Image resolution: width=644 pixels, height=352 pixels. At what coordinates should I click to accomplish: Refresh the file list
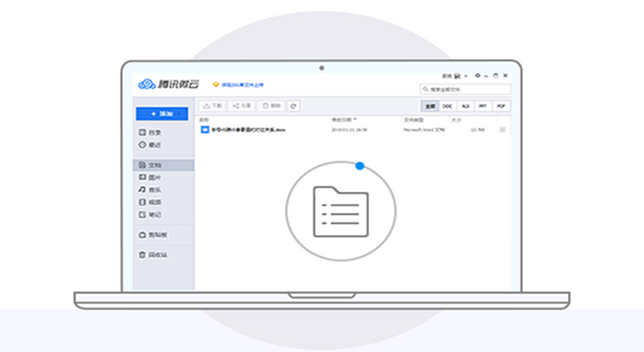[293, 106]
